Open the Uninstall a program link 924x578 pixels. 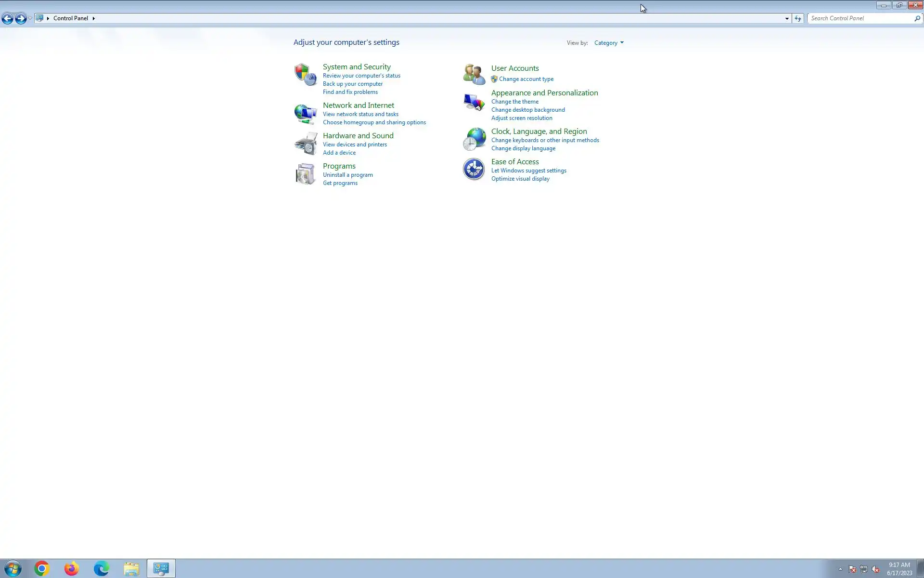pyautogui.click(x=347, y=175)
